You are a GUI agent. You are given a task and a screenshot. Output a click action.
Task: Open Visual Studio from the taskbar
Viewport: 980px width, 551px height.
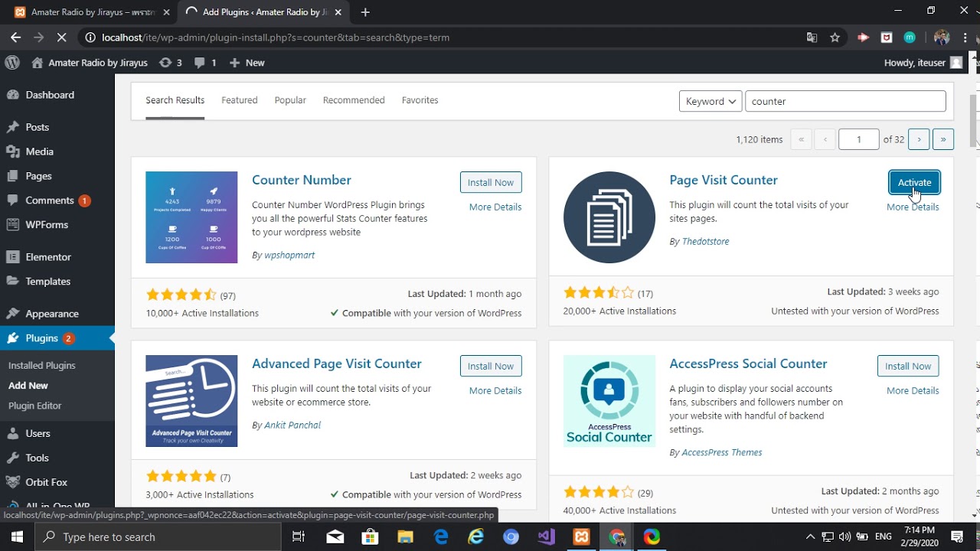point(547,536)
